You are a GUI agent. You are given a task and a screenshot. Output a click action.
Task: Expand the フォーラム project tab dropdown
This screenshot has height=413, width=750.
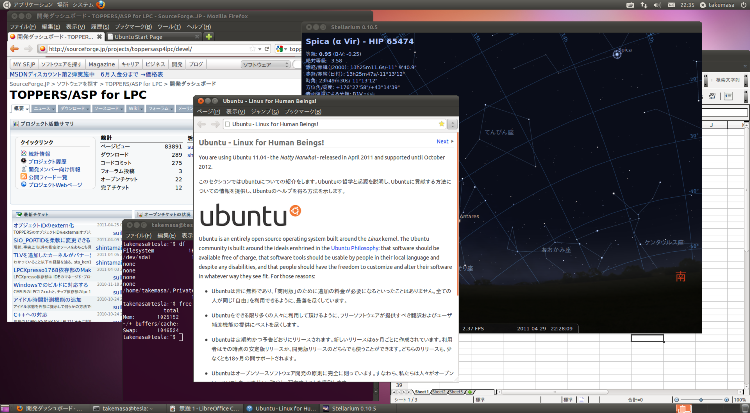coord(172,109)
